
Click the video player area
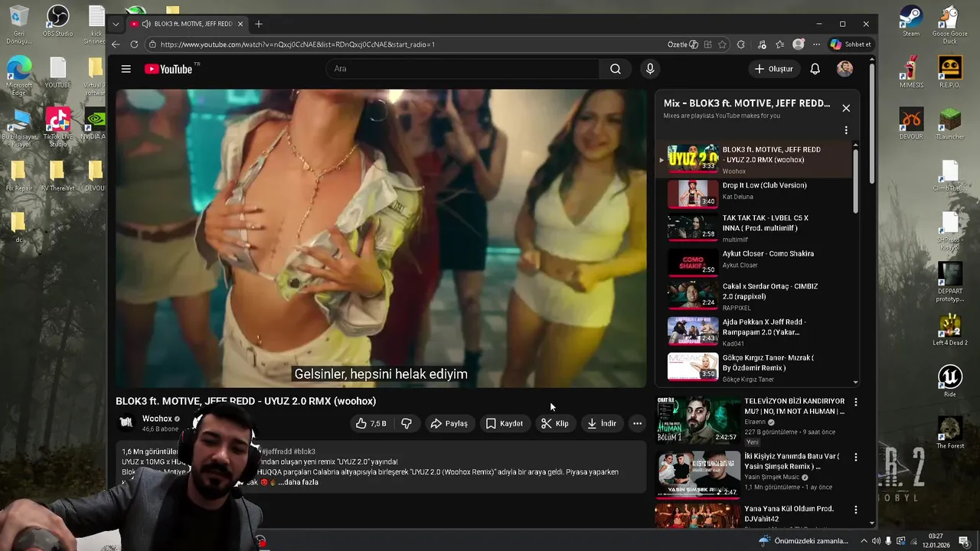pos(381,238)
